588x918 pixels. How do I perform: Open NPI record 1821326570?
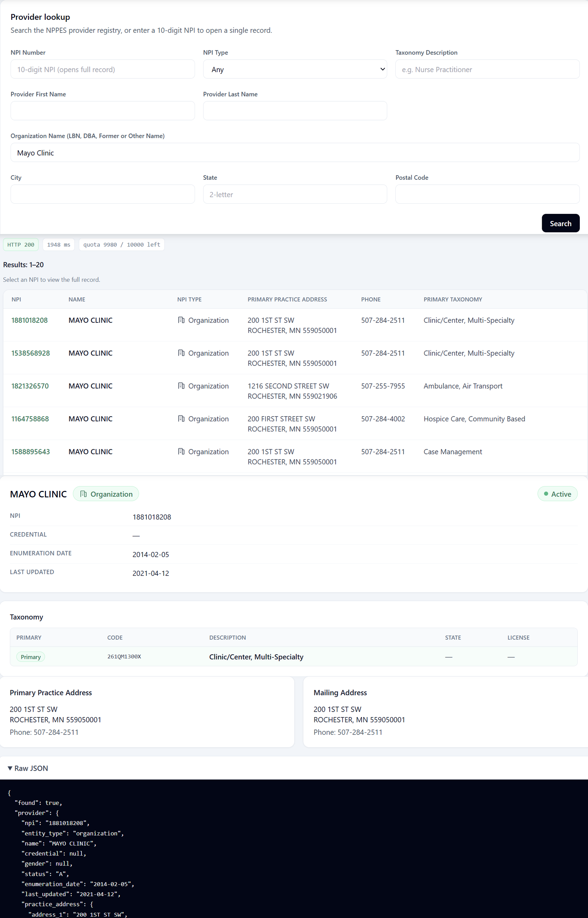click(x=30, y=386)
